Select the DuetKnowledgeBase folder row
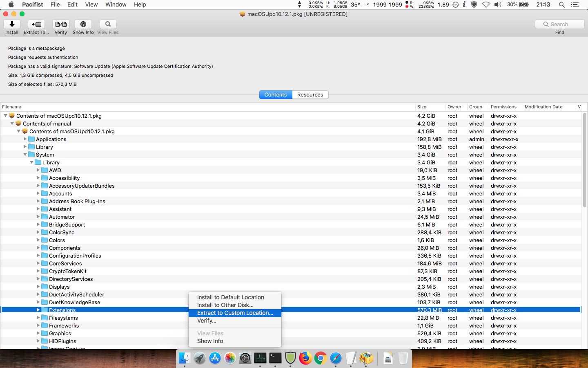588x368 pixels. 291,302
